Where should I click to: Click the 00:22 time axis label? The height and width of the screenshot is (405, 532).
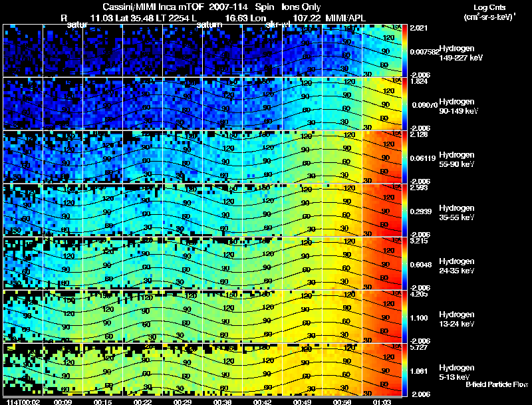[x=142, y=402]
